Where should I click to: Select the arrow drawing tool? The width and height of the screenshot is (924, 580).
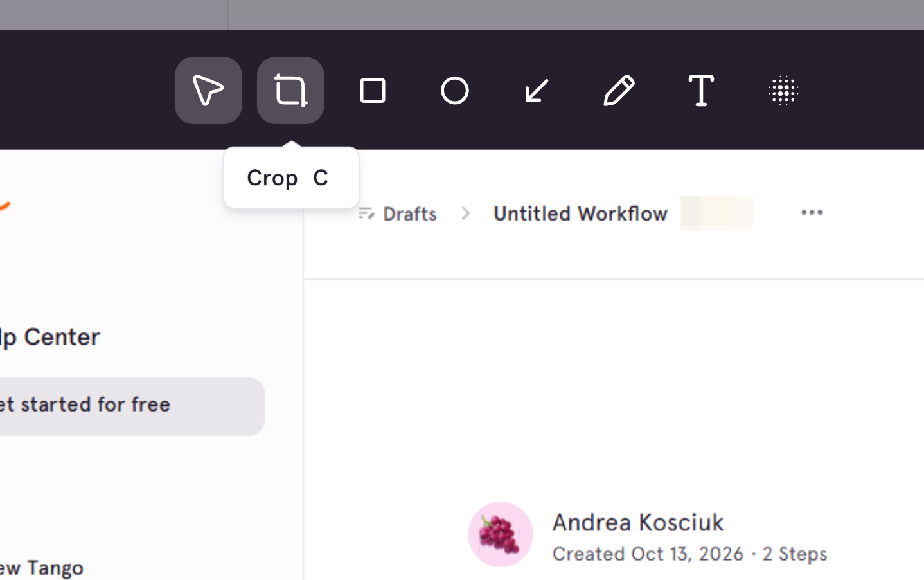pyautogui.click(x=537, y=91)
